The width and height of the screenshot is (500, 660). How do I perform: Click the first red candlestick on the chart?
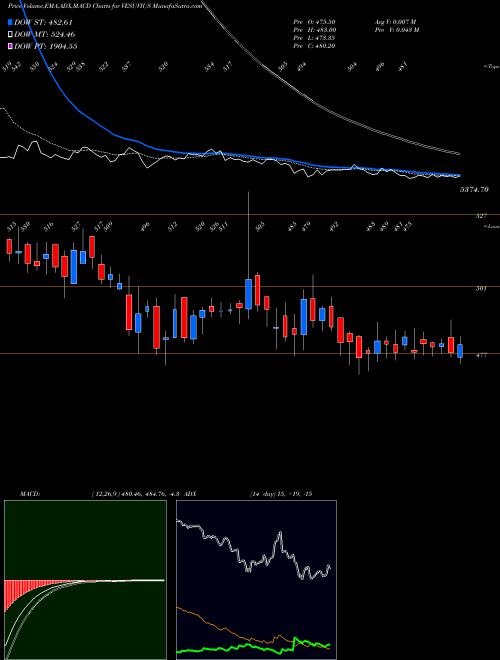click(9, 246)
